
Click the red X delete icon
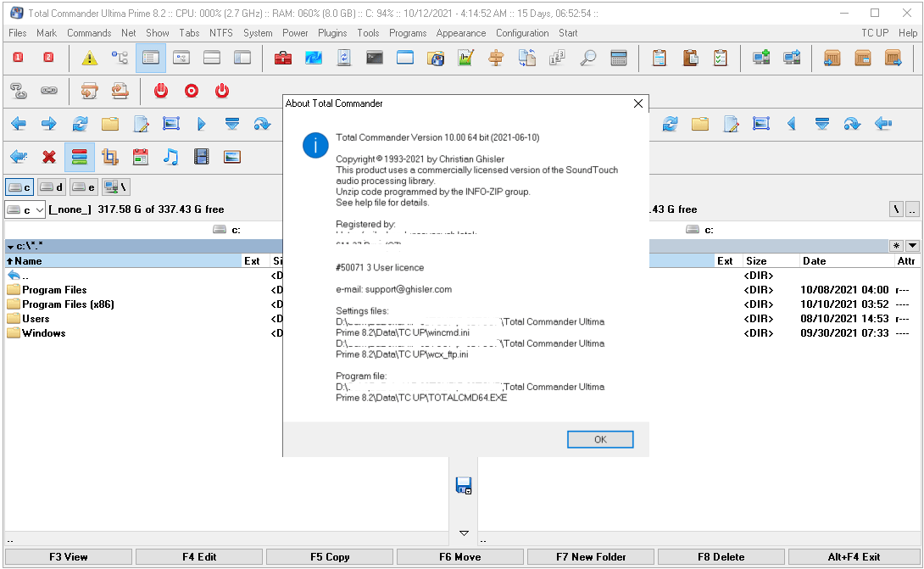point(49,157)
